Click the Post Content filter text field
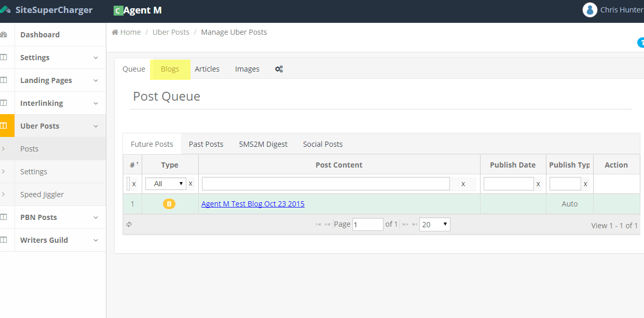This screenshot has height=318, width=644. [325, 184]
